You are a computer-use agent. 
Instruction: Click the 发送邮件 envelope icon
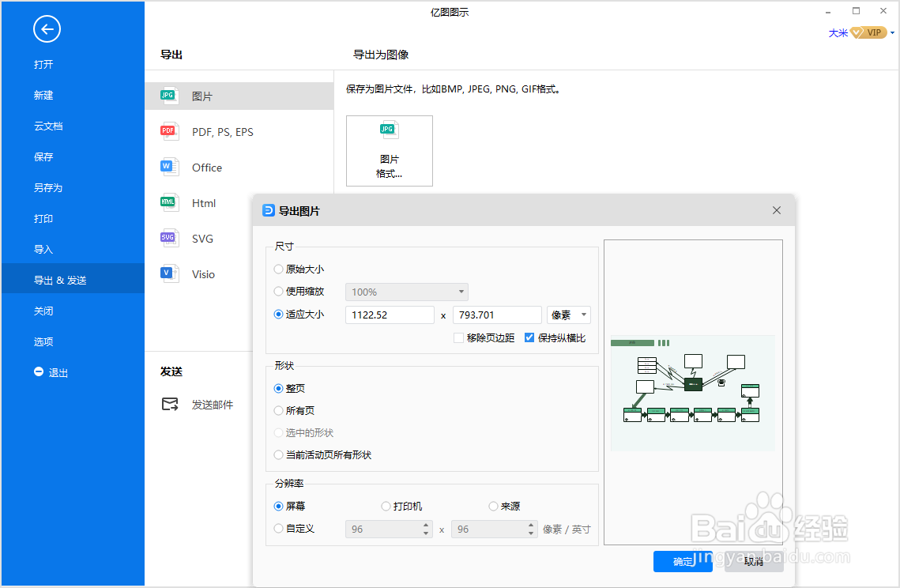click(169, 403)
